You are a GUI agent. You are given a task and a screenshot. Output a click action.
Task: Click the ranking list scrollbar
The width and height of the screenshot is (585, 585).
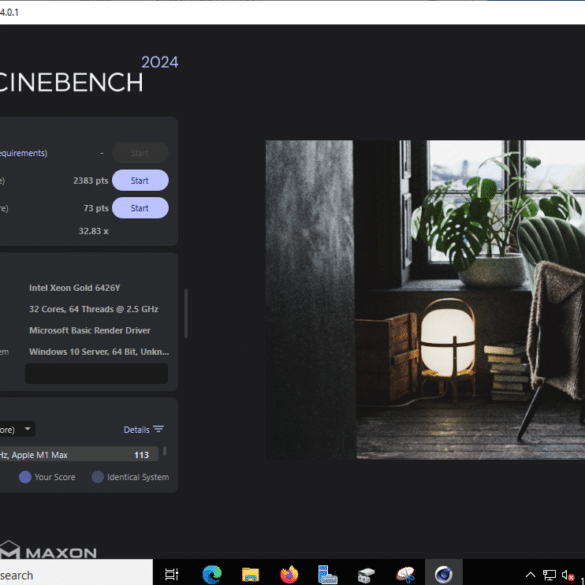(165, 451)
